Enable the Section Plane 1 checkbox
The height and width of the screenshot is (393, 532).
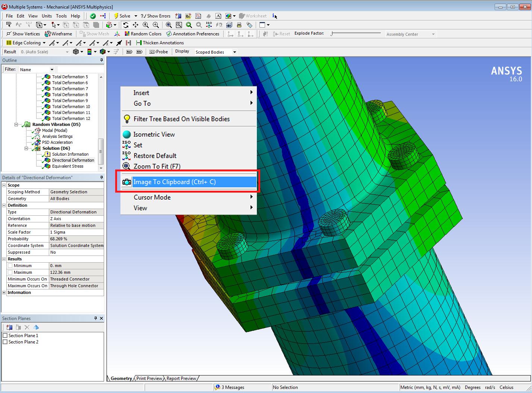coord(5,336)
